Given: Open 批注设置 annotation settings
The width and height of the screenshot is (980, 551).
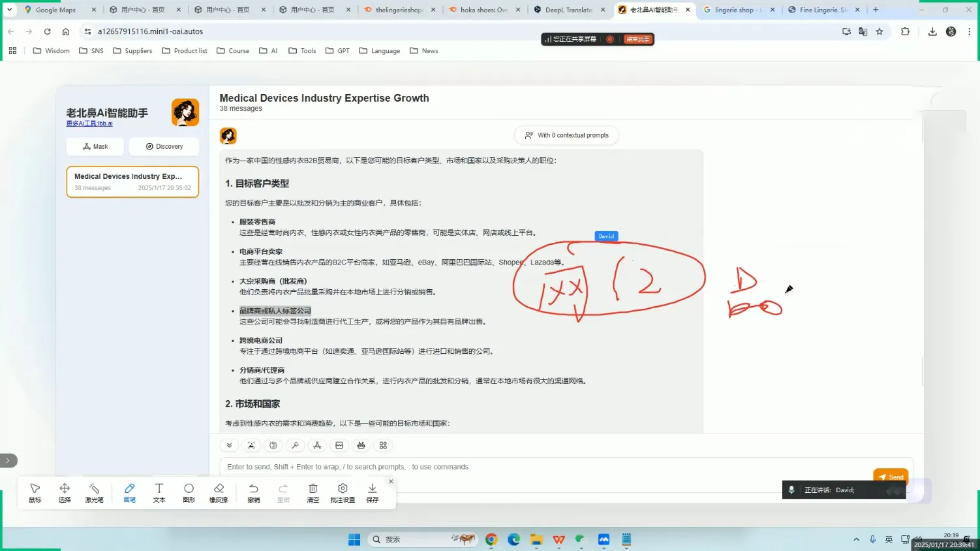Looking at the screenshot, I should point(342,492).
